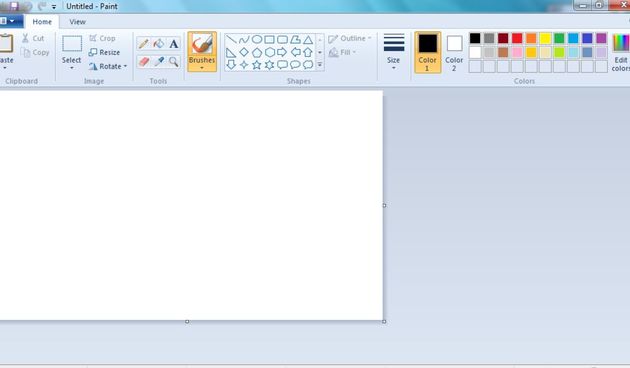This screenshot has height=368, width=630.
Task: Click the Crop button
Action: point(102,38)
